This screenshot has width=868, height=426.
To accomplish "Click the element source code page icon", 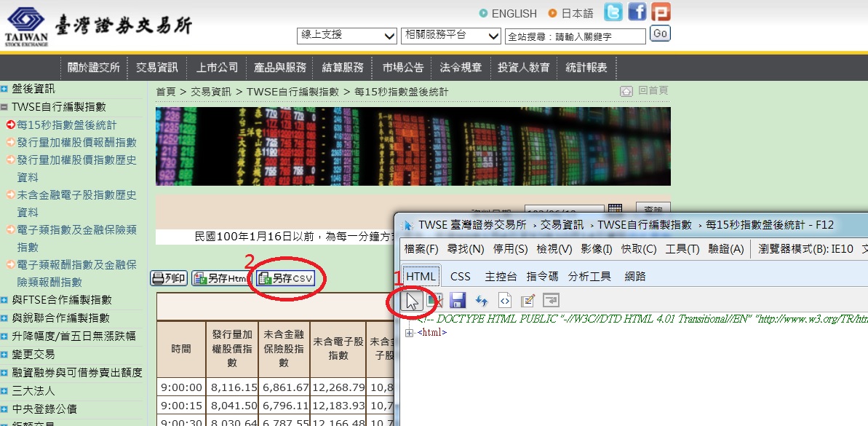I will point(504,301).
